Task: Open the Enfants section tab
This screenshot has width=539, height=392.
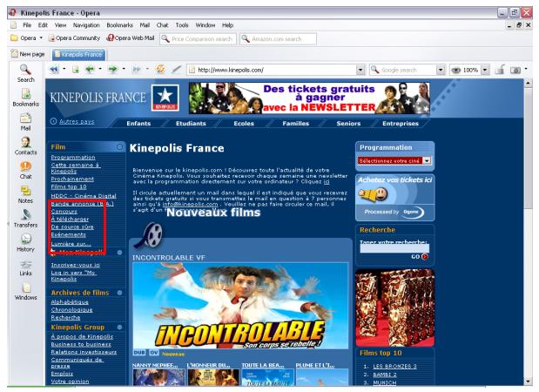Action: [138, 124]
